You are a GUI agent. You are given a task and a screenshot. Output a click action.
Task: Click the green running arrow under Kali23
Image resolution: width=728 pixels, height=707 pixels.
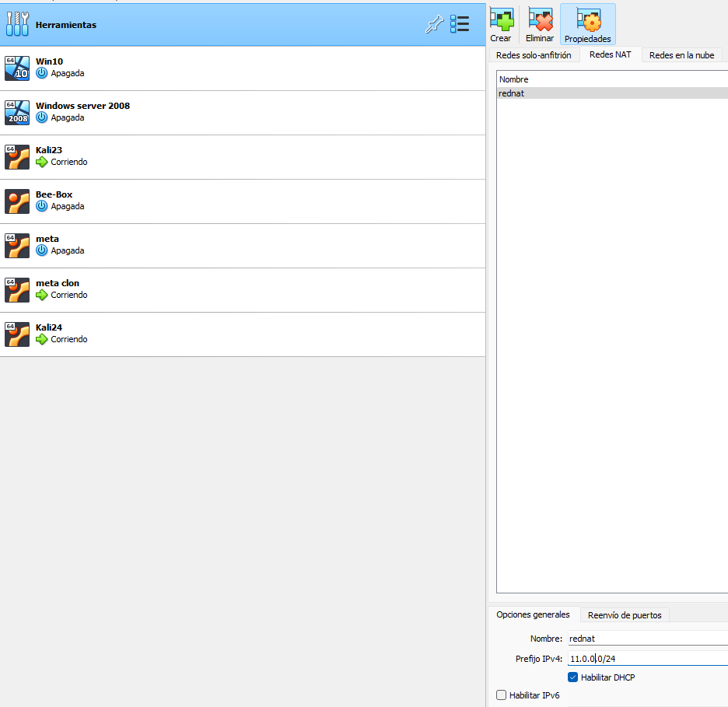(x=42, y=162)
